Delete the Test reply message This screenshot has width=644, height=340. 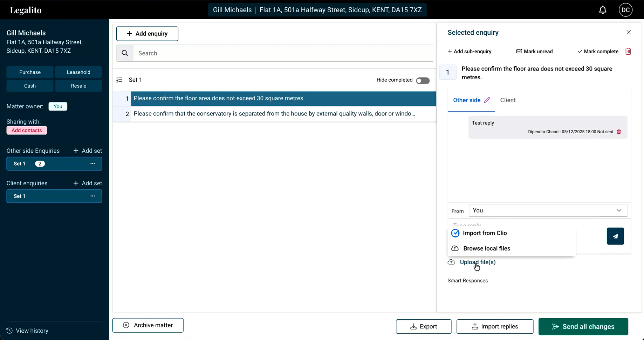coord(619,132)
